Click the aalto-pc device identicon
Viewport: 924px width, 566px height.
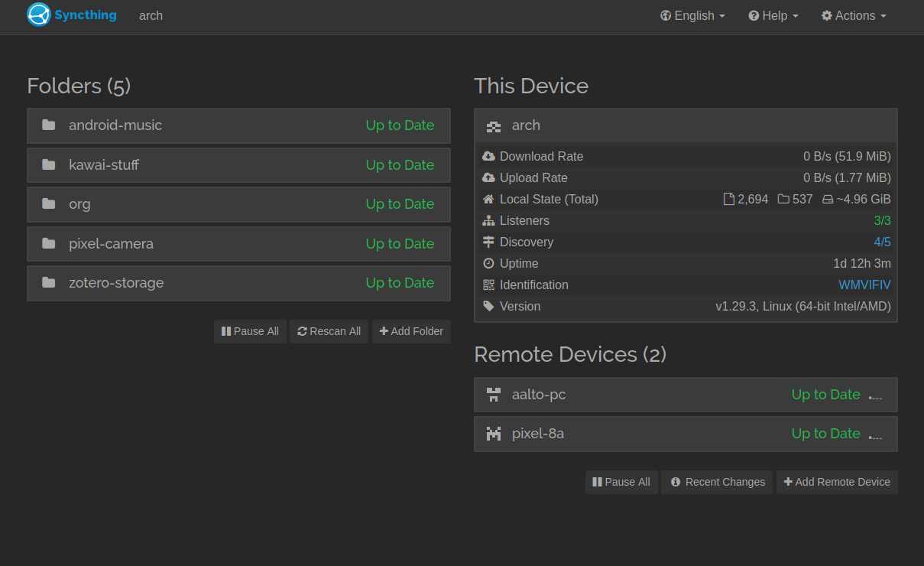(494, 395)
